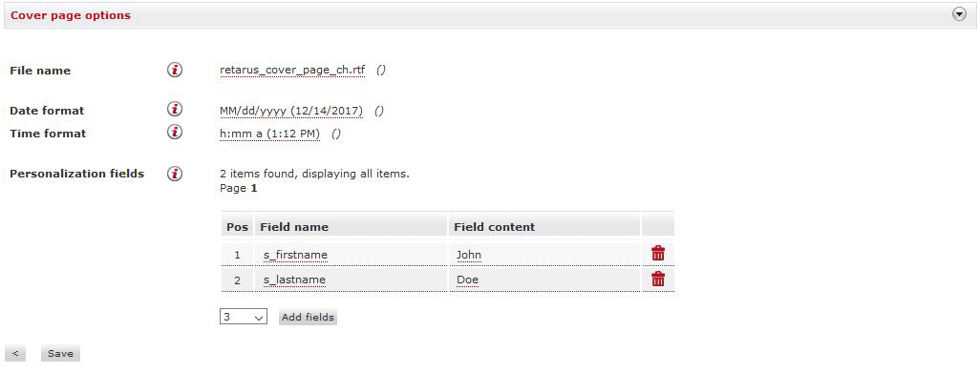This screenshot has width=980, height=373.
Task: Open the field count dropdown showing 3
Action: (x=244, y=317)
